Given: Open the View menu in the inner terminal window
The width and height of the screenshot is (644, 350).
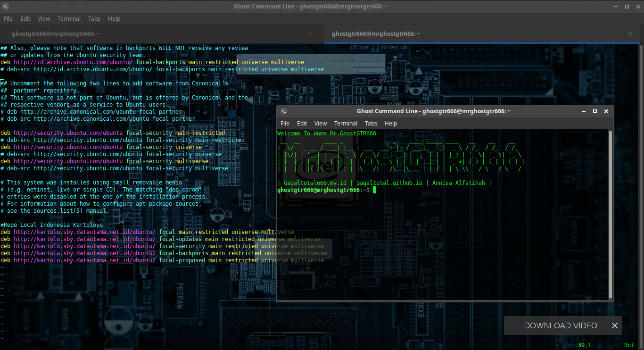Looking at the screenshot, I should click(321, 123).
